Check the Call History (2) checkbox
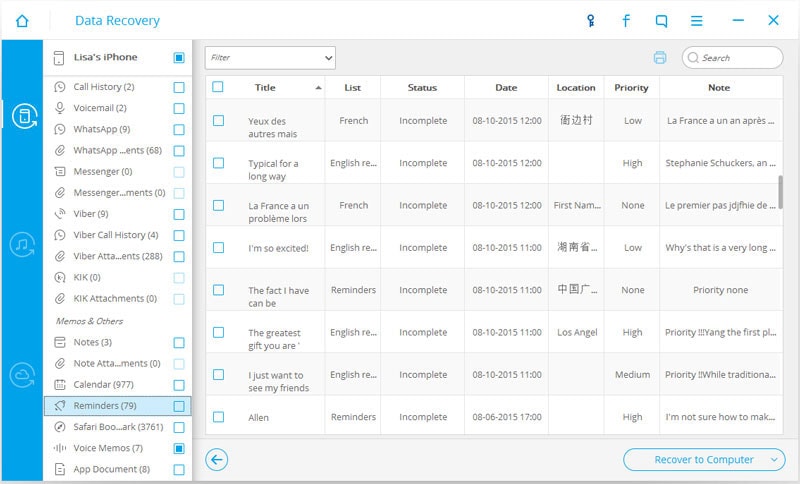The width and height of the screenshot is (800, 484). (x=179, y=88)
